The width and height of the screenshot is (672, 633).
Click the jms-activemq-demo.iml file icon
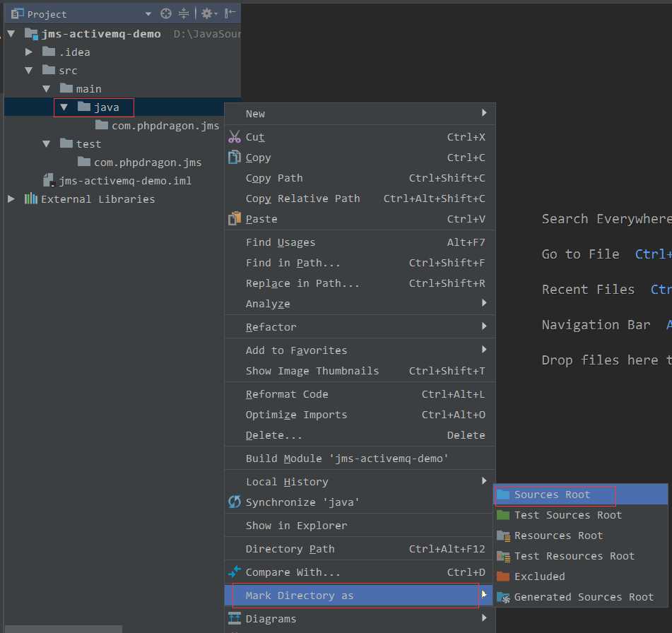pos(49,180)
